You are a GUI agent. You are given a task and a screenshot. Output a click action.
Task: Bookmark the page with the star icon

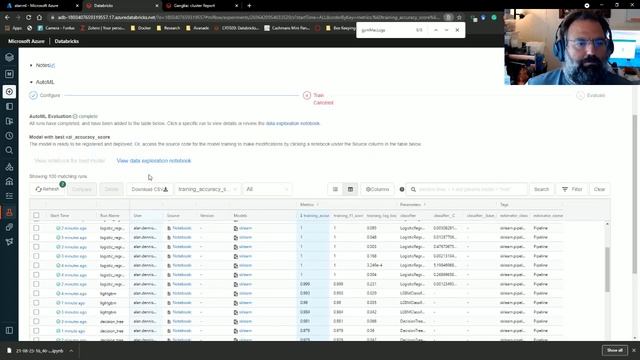click(459, 18)
